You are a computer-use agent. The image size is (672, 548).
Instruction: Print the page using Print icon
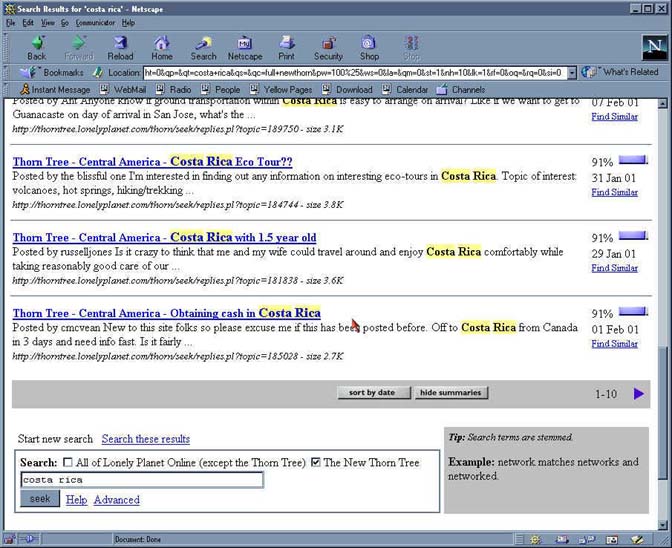pos(286,48)
